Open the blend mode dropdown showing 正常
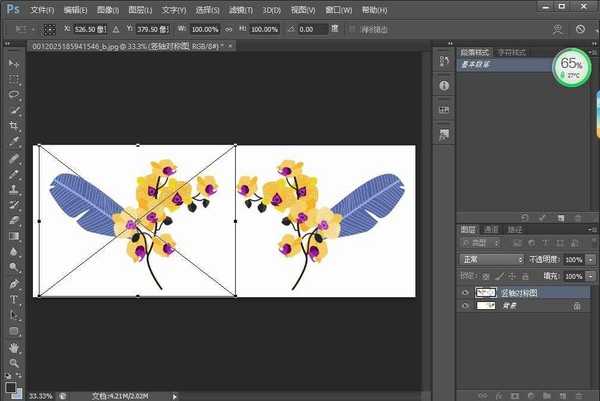Viewport: 600px width, 401px height. (x=490, y=259)
